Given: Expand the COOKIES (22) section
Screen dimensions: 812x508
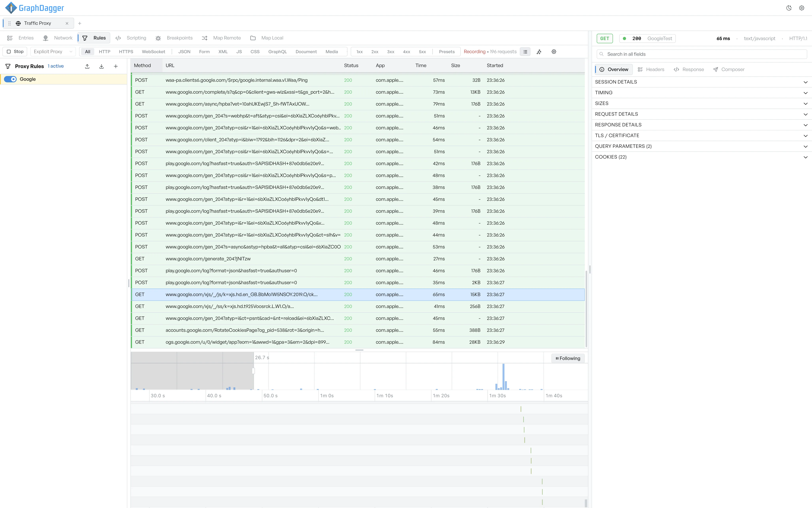Looking at the screenshot, I should click(x=702, y=157).
